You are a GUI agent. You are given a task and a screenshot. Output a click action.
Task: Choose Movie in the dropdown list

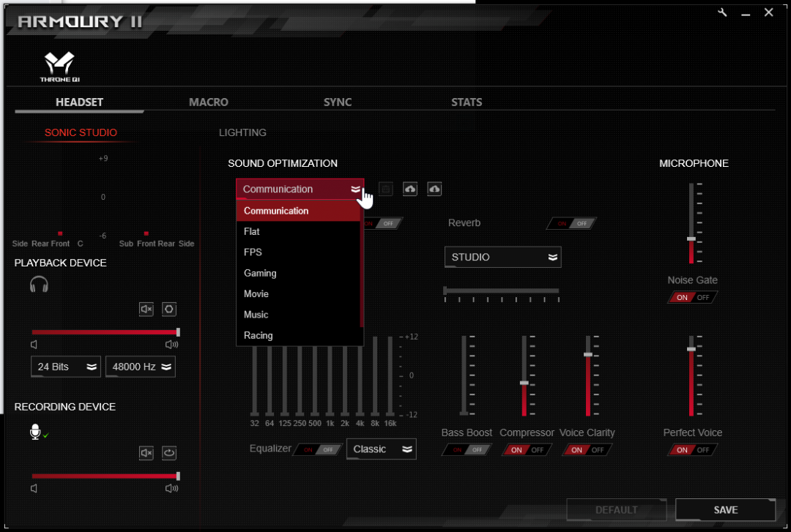298,294
